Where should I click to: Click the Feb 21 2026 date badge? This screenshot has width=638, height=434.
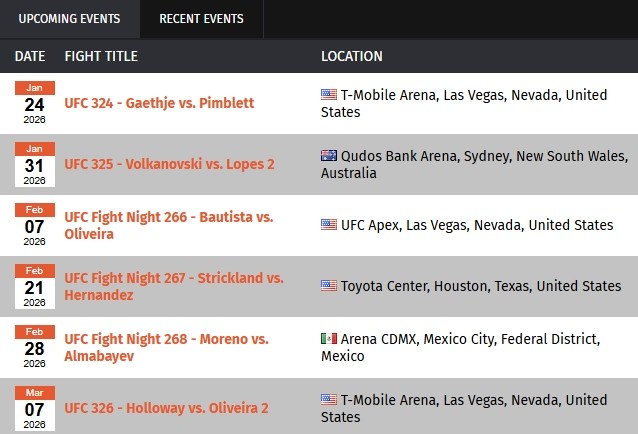(x=34, y=286)
